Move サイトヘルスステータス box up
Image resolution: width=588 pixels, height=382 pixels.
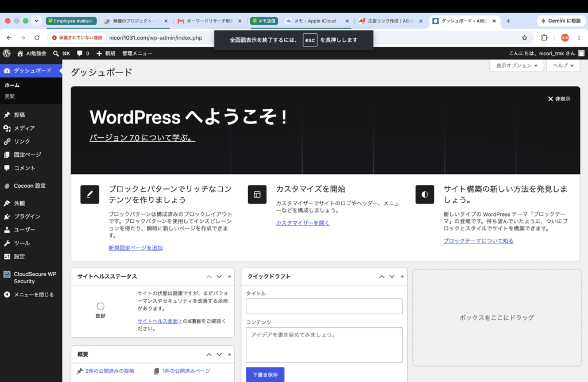(209, 276)
